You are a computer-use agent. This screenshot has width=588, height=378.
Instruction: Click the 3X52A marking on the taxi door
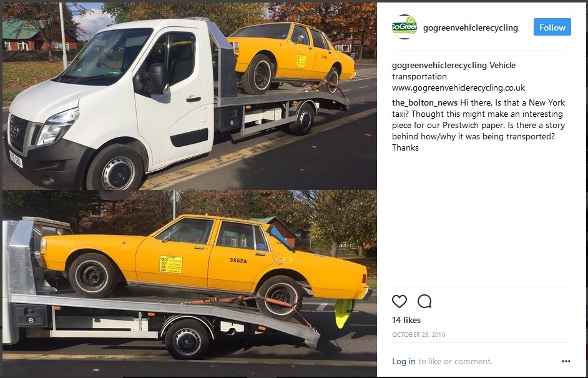coord(238,261)
